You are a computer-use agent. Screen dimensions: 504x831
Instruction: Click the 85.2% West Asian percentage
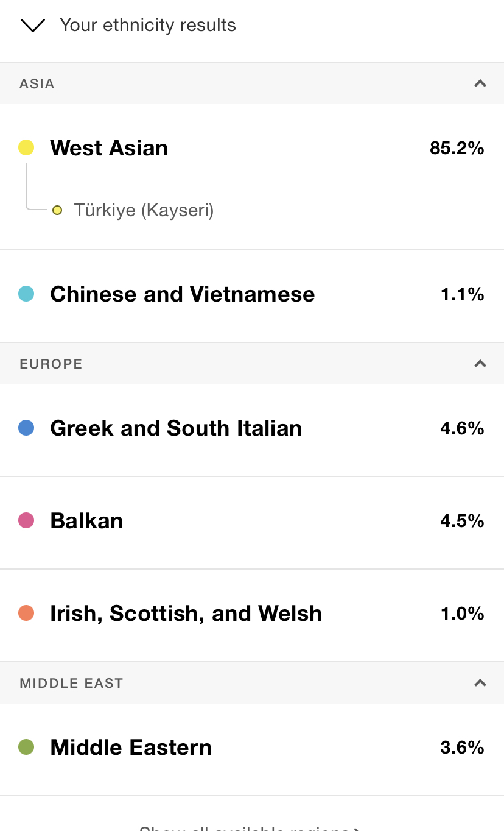[457, 148]
